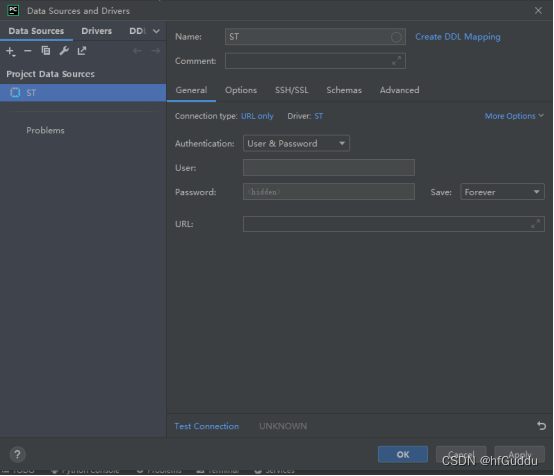554x476 pixels.
Task: Switch to the DDL mappings tab
Action: (x=137, y=31)
